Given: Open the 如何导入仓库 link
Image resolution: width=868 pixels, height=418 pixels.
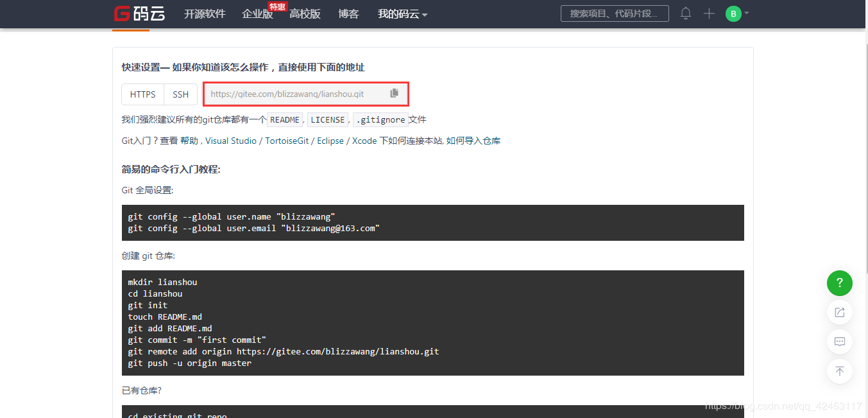Looking at the screenshot, I should pyautogui.click(x=473, y=141).
